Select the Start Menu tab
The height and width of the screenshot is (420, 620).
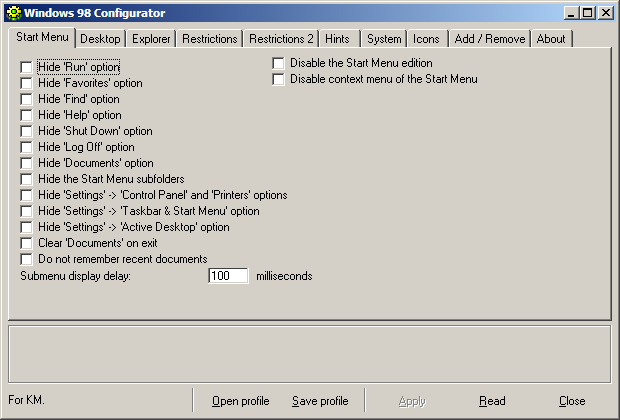pos(42,37)
